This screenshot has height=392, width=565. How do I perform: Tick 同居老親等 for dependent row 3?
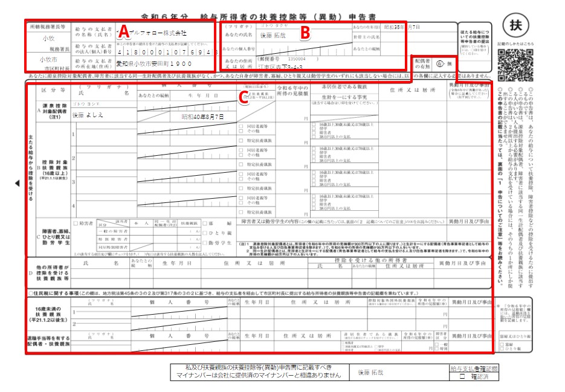(x=241, y=174)
